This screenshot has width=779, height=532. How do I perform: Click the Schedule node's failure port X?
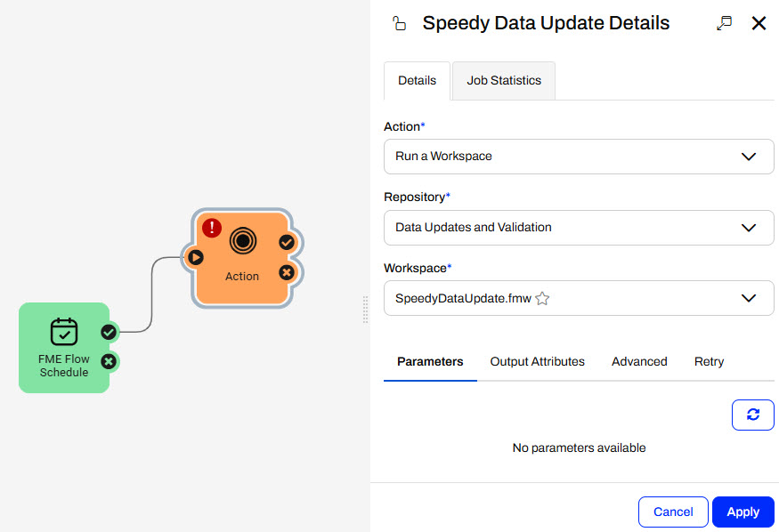[x=109, y=361]
